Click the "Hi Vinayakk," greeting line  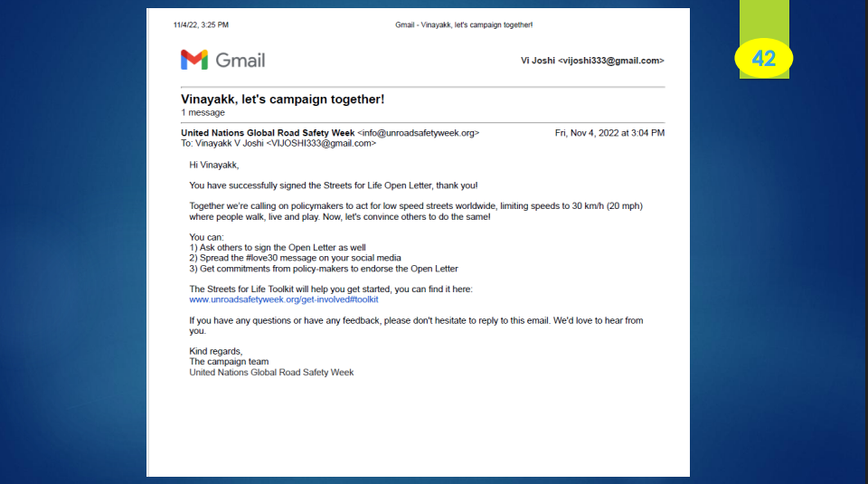pyautogui.click(x=213, y=165)
